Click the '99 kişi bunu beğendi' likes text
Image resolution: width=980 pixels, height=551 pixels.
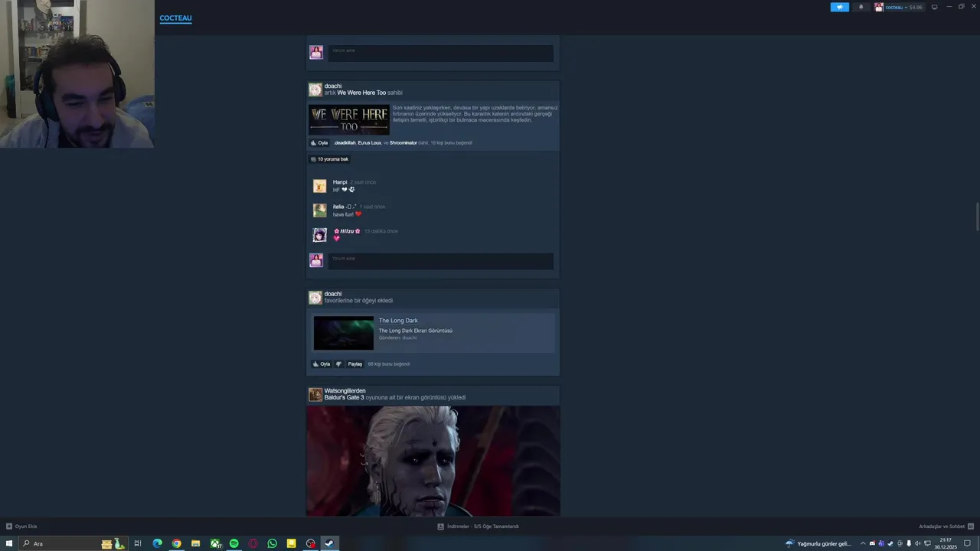coord(389,364)
